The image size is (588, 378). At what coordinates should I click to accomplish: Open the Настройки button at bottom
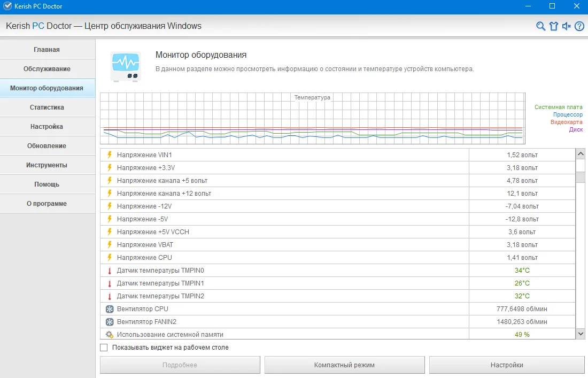507,365
